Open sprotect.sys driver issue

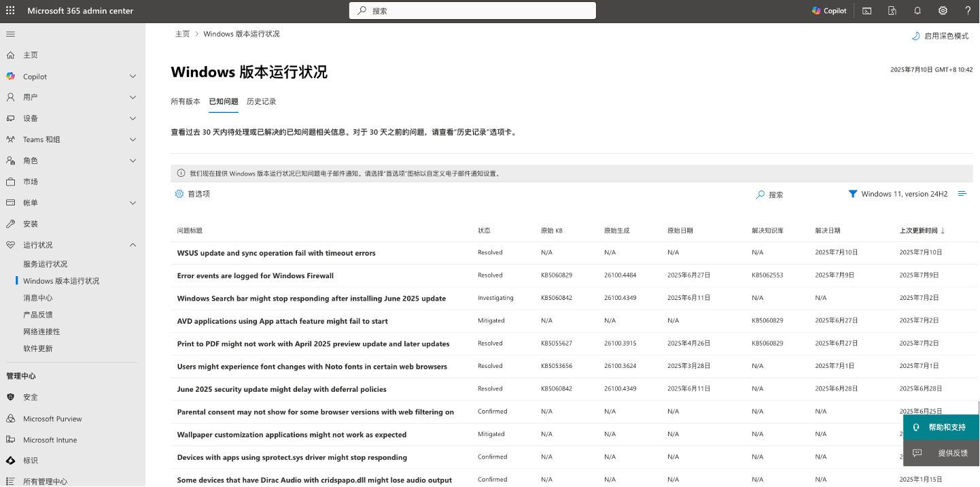click(292, 458)
